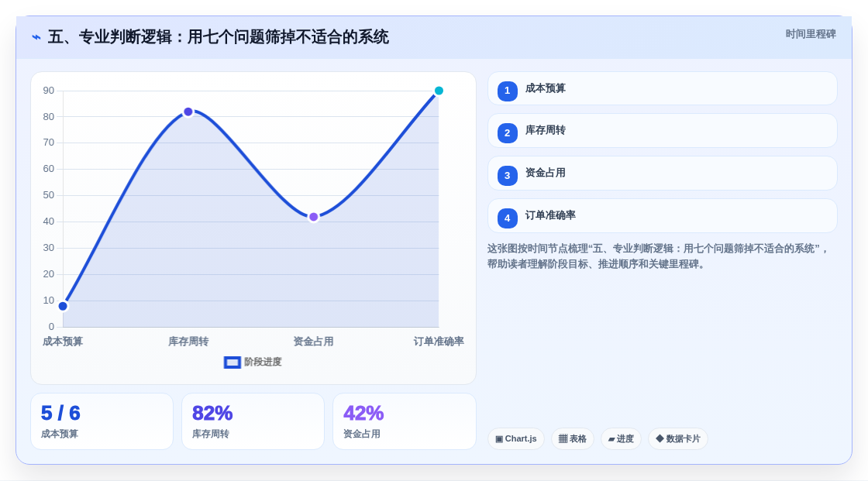Click the 表格 tag
Screen dimensions: 868x481
pos(573,439)
